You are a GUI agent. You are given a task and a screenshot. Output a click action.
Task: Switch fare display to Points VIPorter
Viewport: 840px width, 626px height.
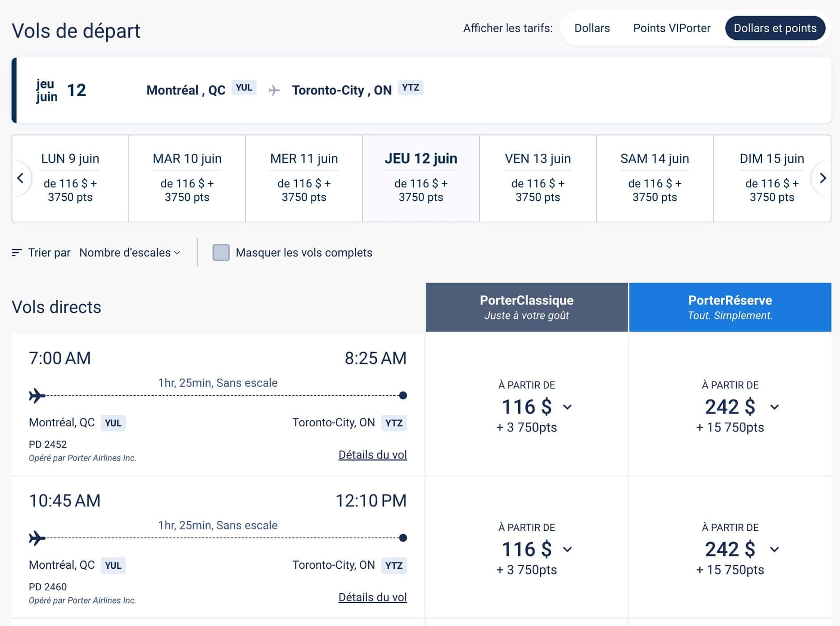point(672,28)
